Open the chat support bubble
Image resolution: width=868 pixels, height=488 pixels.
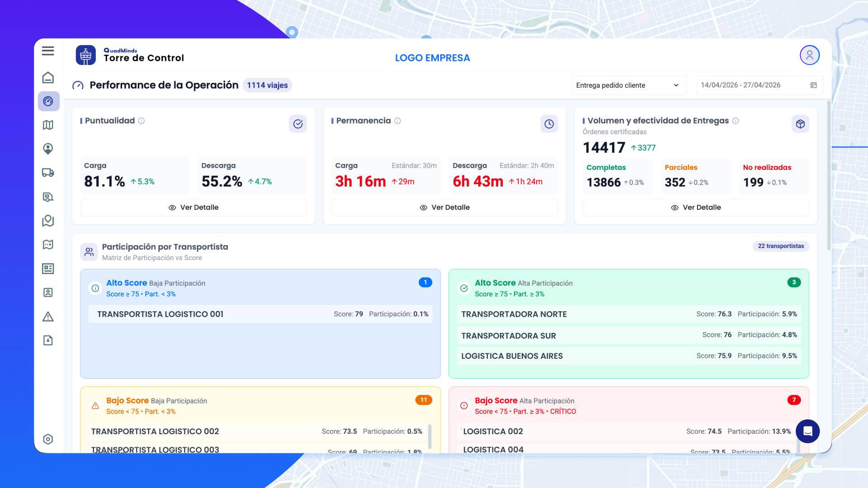click(x=808, y=431)
